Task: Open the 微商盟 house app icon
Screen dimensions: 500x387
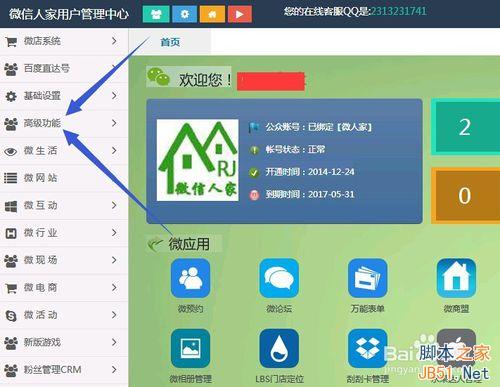Action: [x=456, y=278]
